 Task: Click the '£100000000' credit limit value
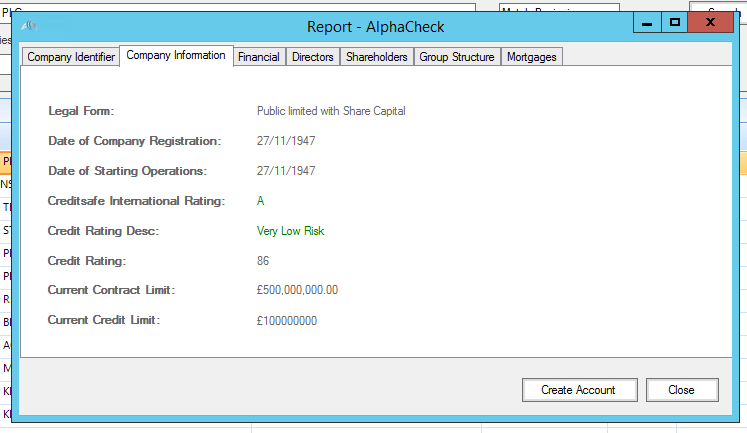287,321
